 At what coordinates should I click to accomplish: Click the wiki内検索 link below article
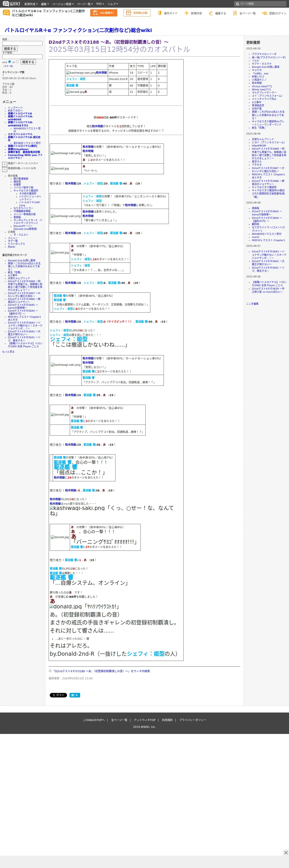[101, 671]
